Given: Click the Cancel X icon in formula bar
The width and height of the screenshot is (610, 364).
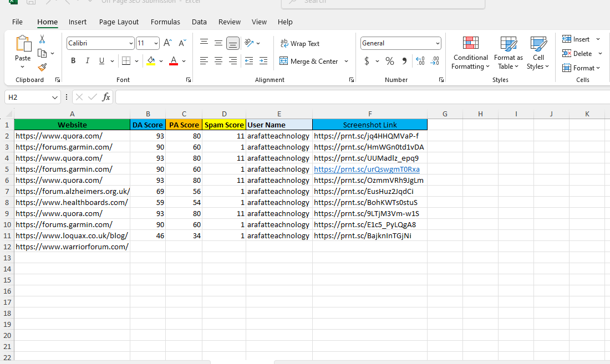Looking at the screenshot, I should coord(79,97).
